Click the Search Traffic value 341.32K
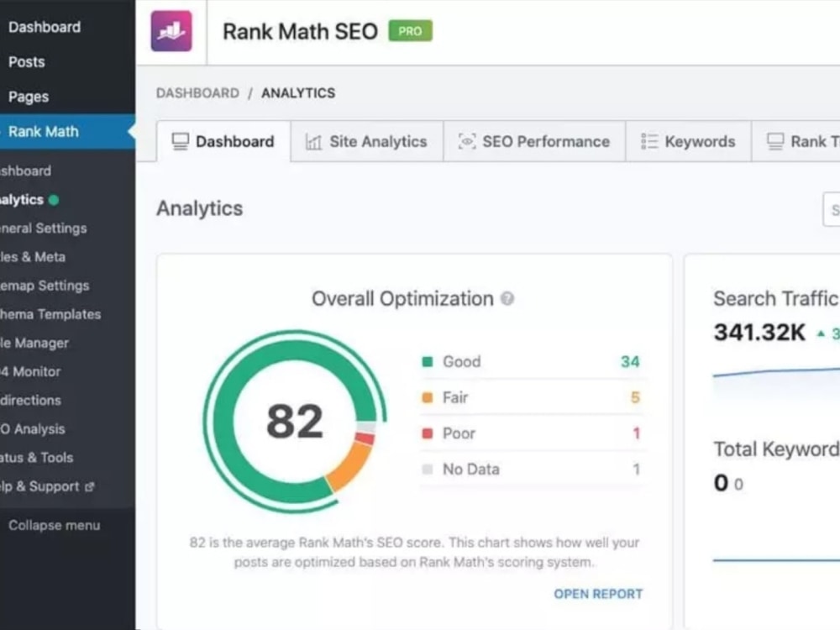The image size is (840, 630). [759, 333]
